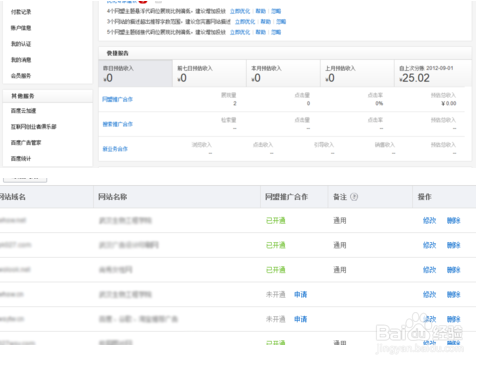Image resolution: width=493 pixels, height=366 pixels.
Task: Open 百度广告管家 sidebar link
Action: (x=26, y=143)
